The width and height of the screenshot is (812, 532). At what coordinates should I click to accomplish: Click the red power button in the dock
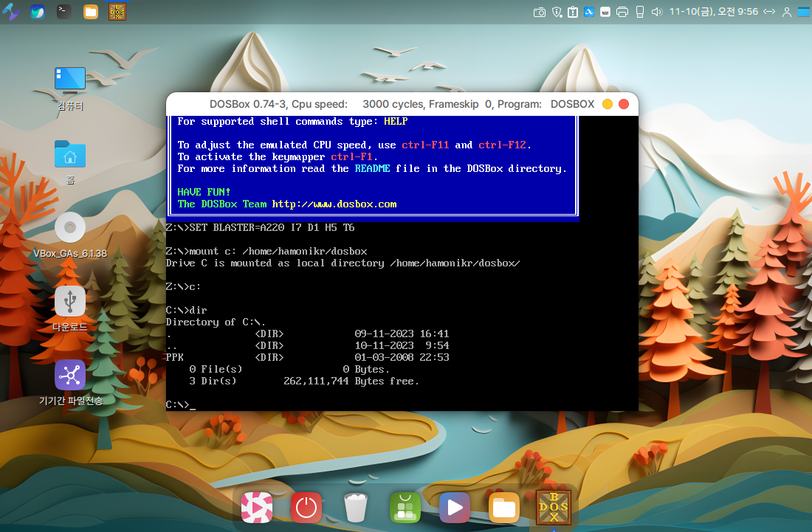pos(306,508)
